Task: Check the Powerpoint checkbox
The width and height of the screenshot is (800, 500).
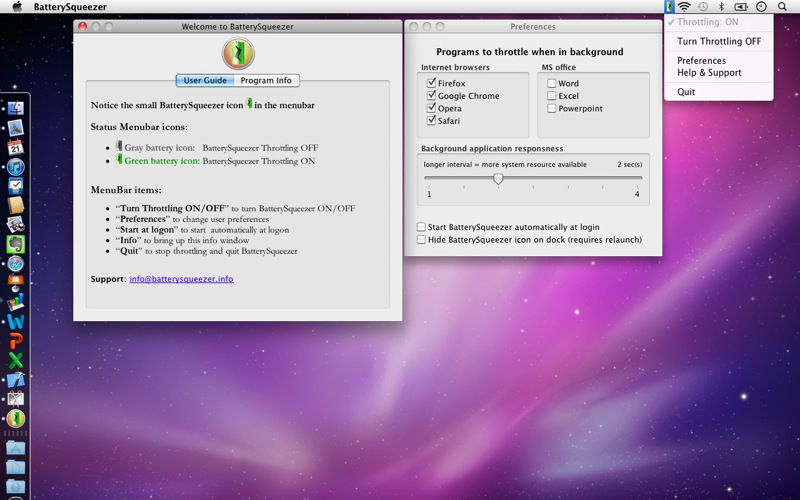Action: pyautogui.click(x=552, y=108)
